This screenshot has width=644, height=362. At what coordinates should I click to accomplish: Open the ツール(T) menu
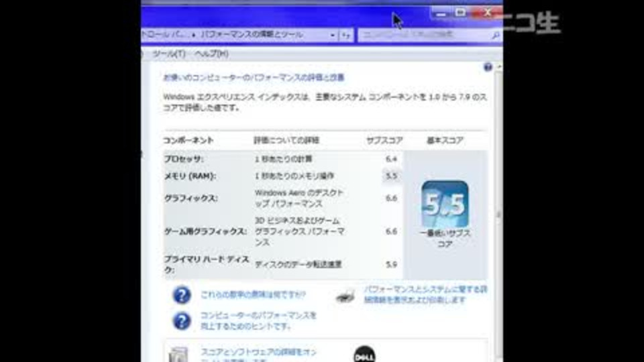tap(169, 54)
